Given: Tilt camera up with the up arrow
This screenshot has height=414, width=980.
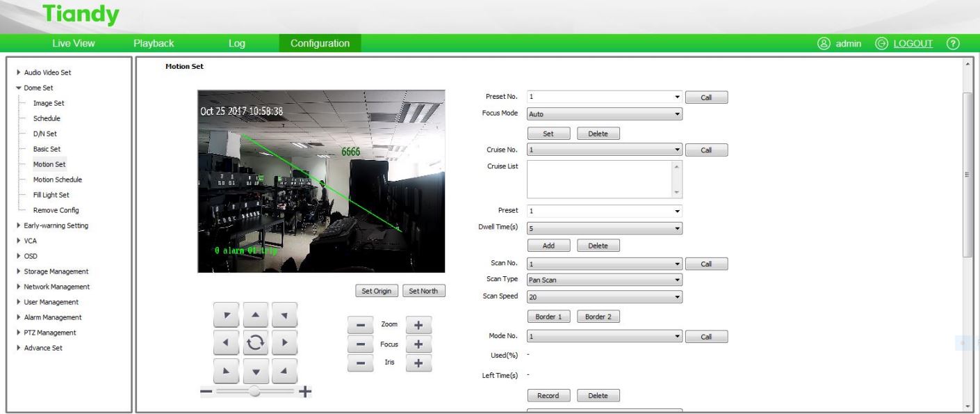Looking at the screenshot, I should [x=255, y=315].
